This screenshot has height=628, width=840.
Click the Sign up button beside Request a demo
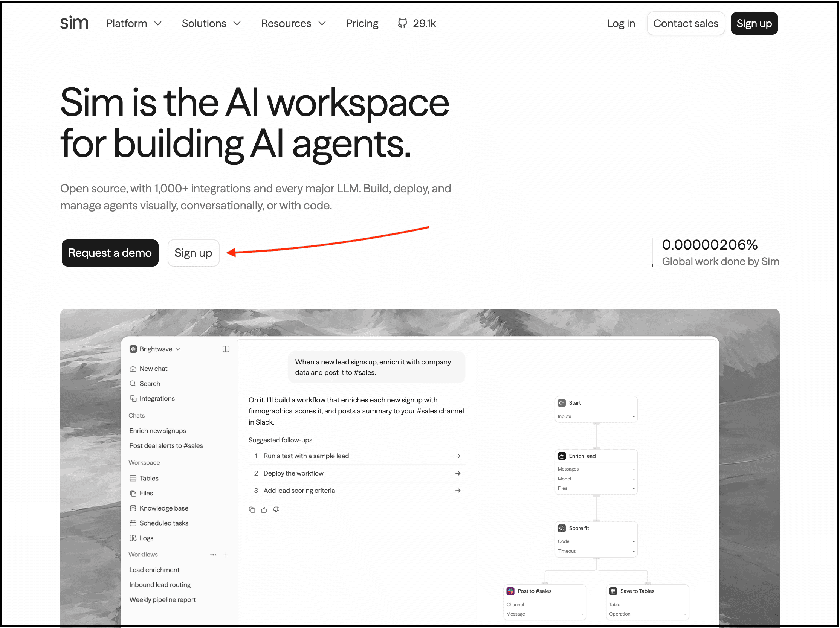click(x=193, y=253)
